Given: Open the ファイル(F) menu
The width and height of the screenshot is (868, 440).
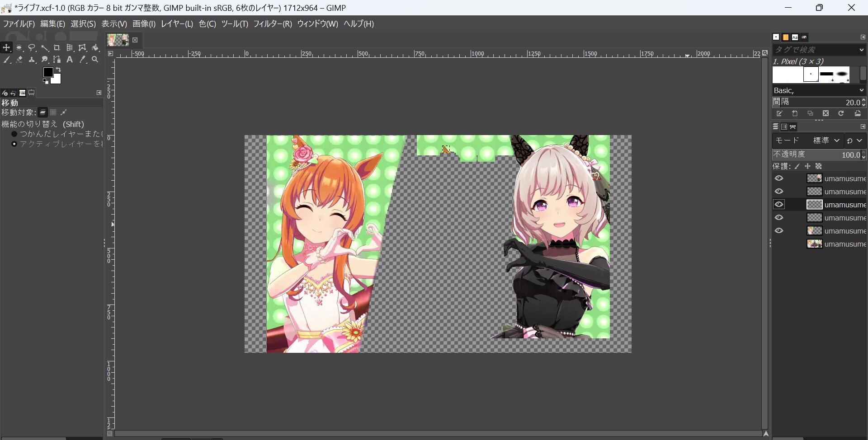Looking at the screenshot, I should pos(19,24).
